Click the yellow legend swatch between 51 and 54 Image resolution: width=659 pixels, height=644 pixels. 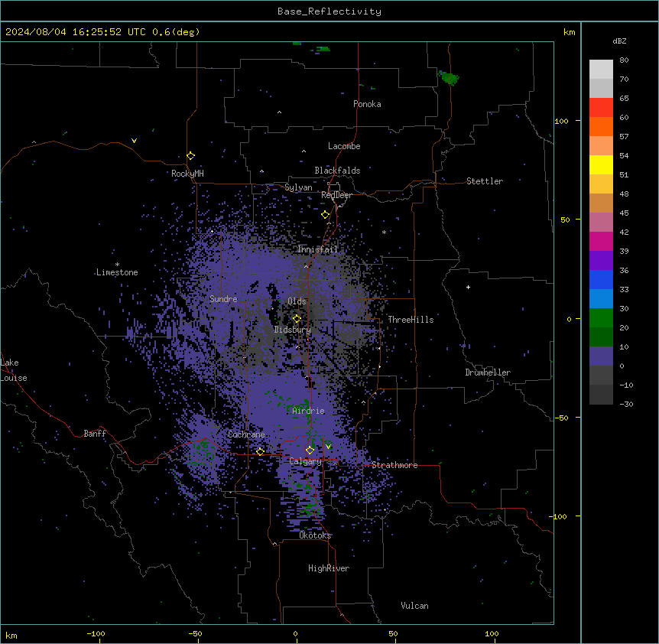[x=601, y=164]
